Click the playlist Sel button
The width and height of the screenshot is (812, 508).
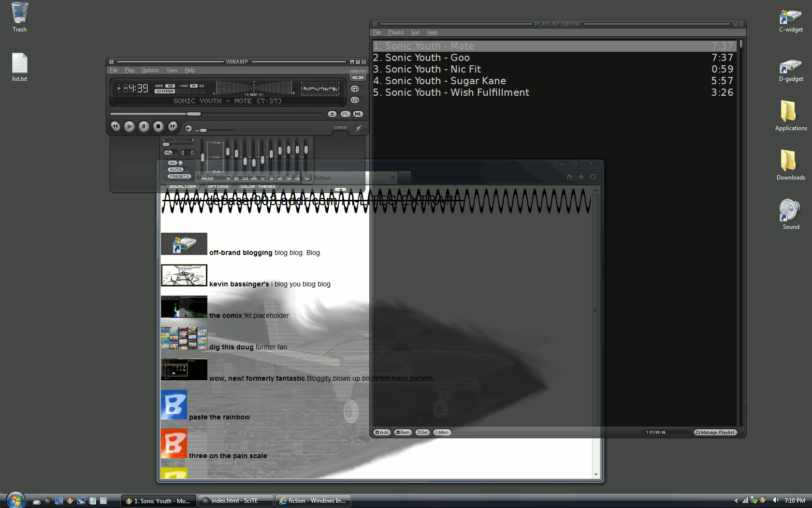tap(422, 433)
